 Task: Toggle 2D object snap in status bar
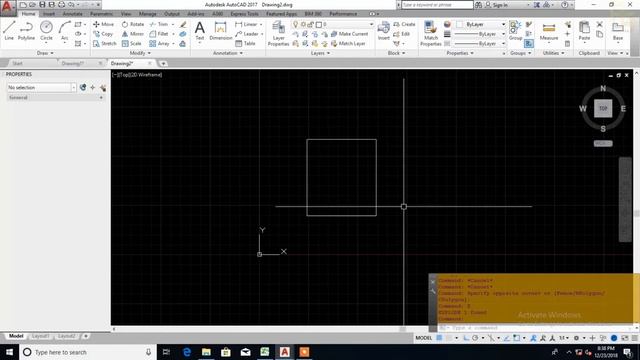click(517, 338)
